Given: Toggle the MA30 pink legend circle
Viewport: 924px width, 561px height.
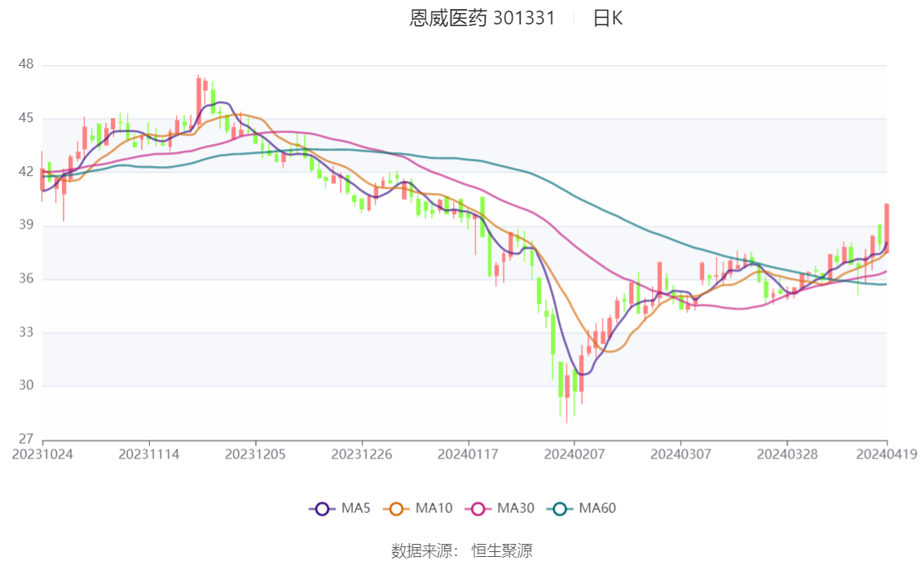Looking at the screenshot, I should coord(478,509).
